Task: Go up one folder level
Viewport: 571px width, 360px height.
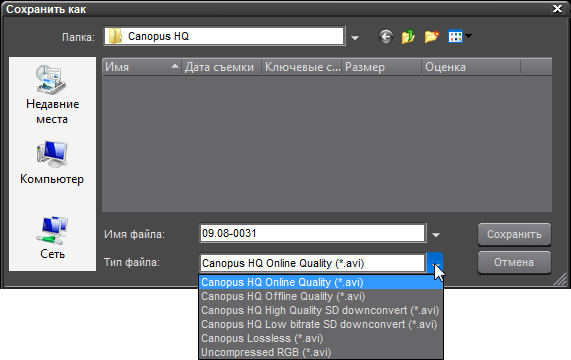Action: [x=408, y=37]
